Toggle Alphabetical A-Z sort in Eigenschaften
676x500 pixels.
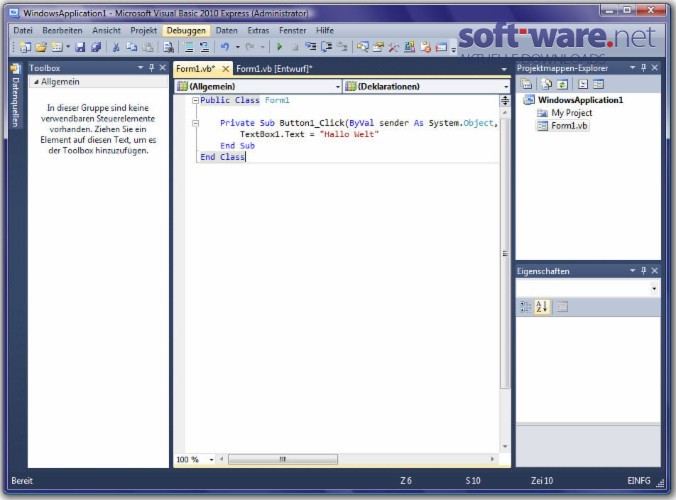pos(541,307)
